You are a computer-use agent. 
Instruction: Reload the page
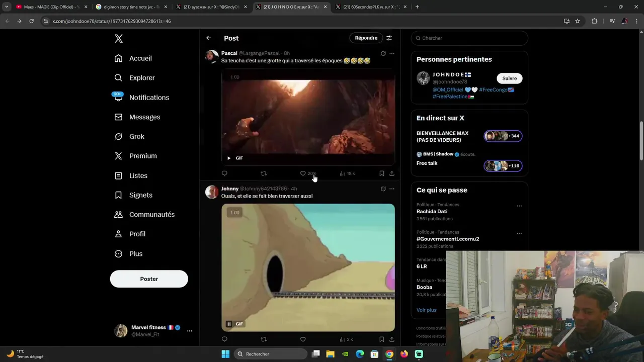pyautogui.click(x=31, y=21)
